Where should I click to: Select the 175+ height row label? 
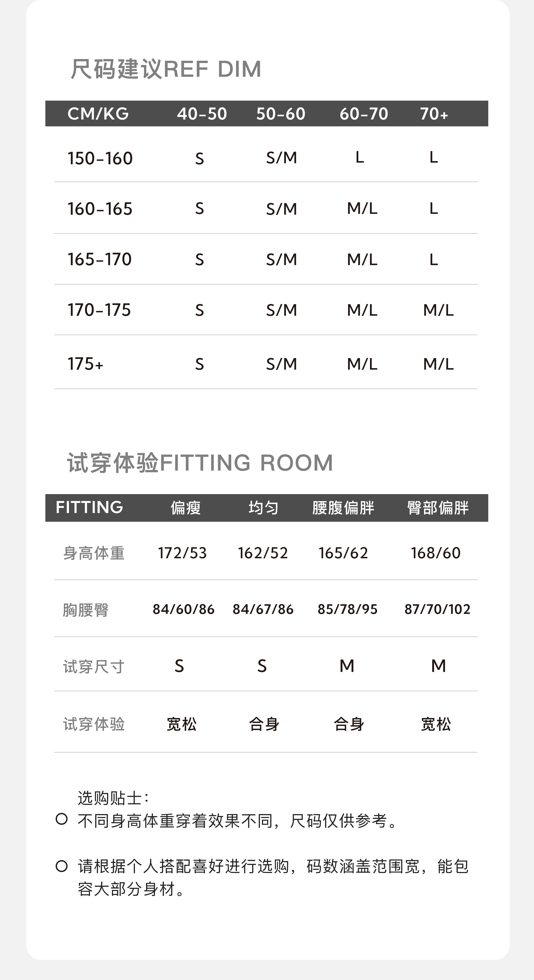coord(86,364)
